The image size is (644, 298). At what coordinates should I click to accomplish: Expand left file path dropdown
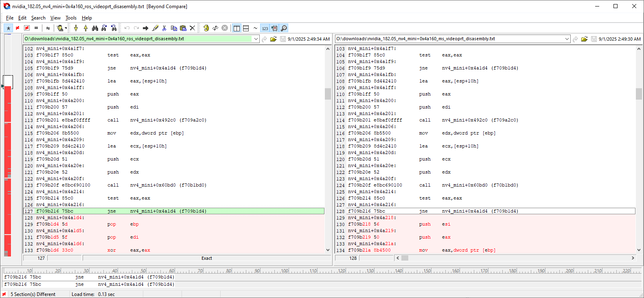[256, 39]
